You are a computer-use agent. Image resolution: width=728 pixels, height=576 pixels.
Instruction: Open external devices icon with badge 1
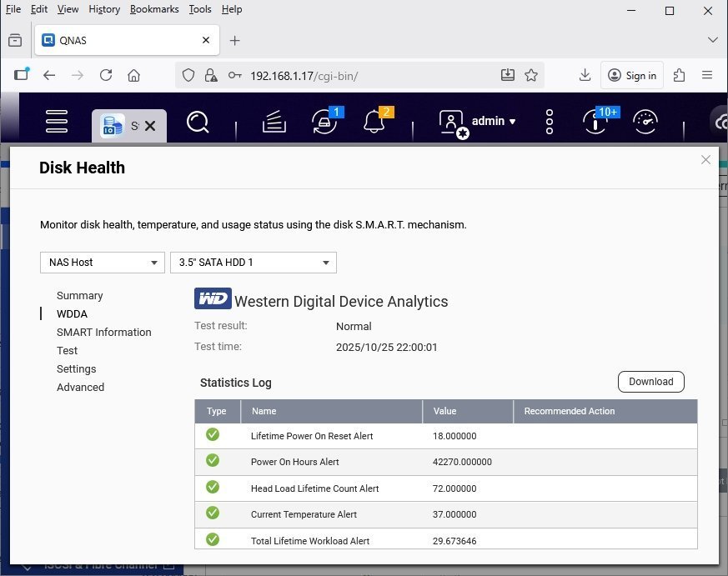[324, 122]
